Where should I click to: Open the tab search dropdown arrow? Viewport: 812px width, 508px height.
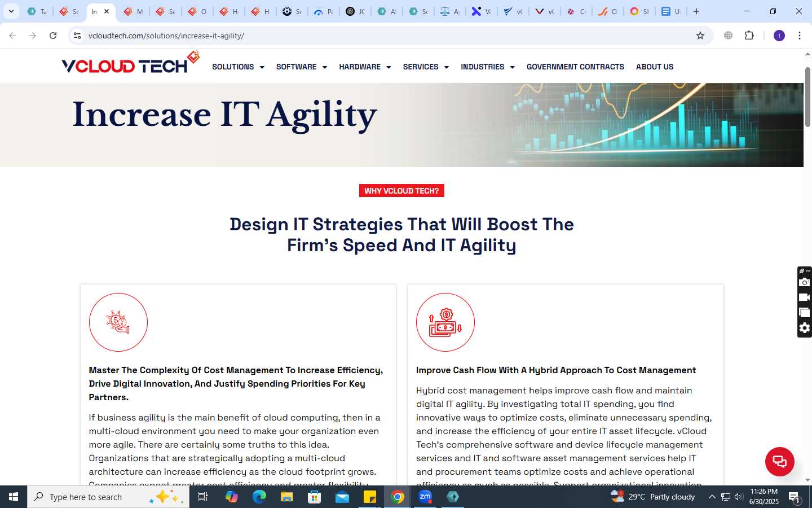click(x=11, y=11)
